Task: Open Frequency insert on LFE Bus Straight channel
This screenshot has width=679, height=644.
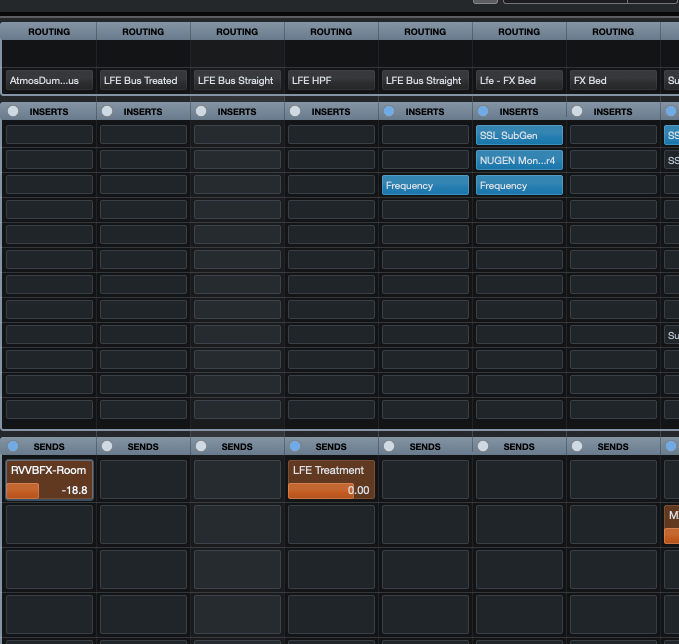Action: [425, 185]
